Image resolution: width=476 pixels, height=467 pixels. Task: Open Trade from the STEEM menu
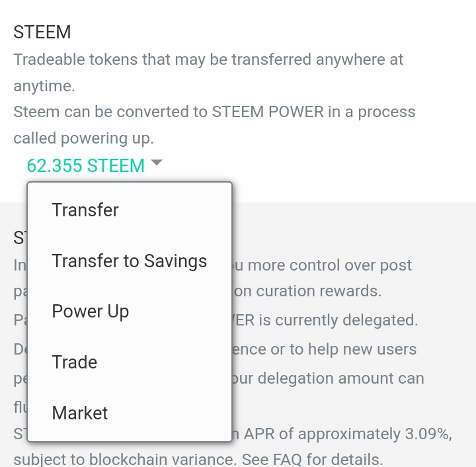pyautogui.click(x=75, y=362)
